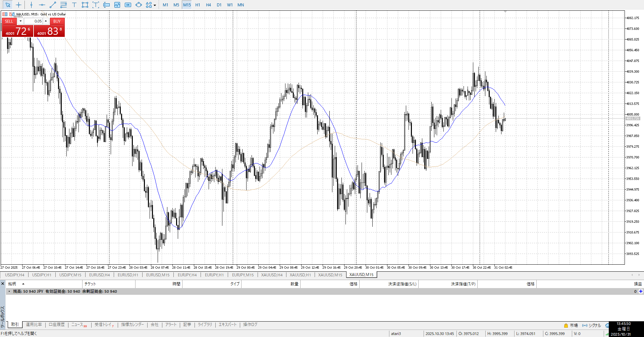The height and width of the screenshot is (337, 644).
Task: Pick the vertical line drawing tool
Action: (31, 5)
